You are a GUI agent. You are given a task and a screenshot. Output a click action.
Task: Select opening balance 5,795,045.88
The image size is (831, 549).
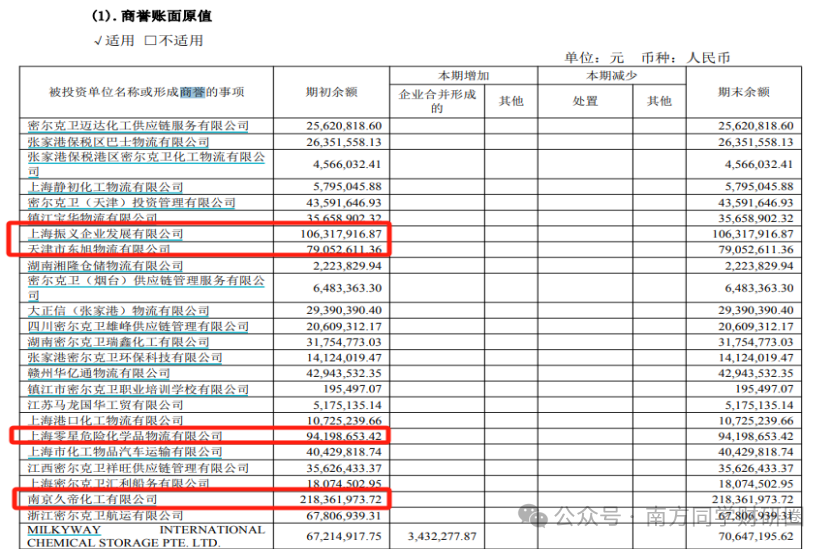click(x=347, y=187)
